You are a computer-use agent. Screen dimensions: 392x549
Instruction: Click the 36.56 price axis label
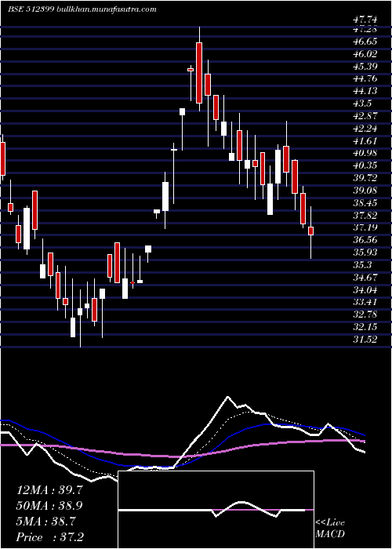365,240
